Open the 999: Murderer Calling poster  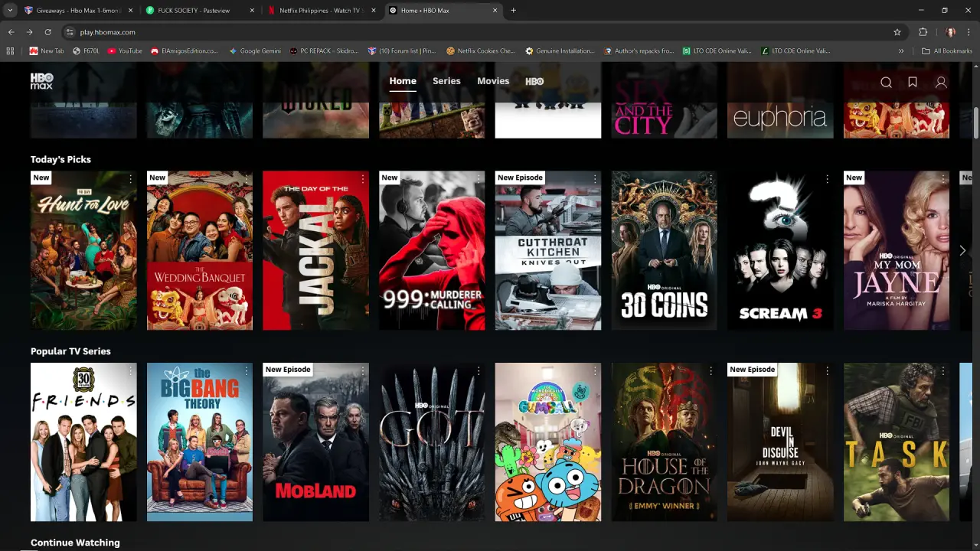(x=432, y=250)
